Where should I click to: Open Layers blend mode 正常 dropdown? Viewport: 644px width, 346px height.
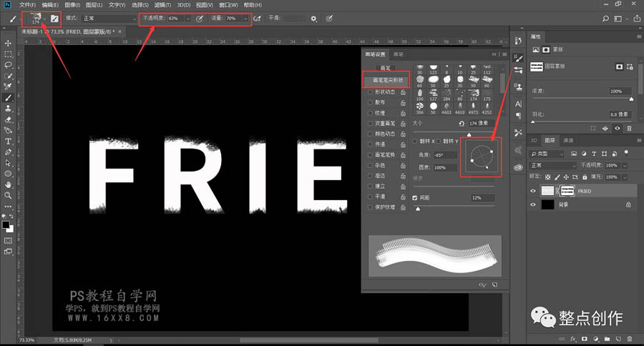(553, 165)
